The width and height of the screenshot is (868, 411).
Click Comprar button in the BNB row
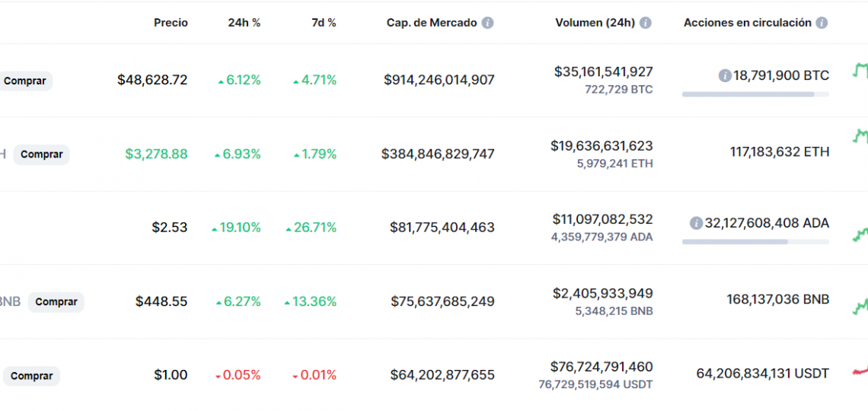click(x=56, y=302)
